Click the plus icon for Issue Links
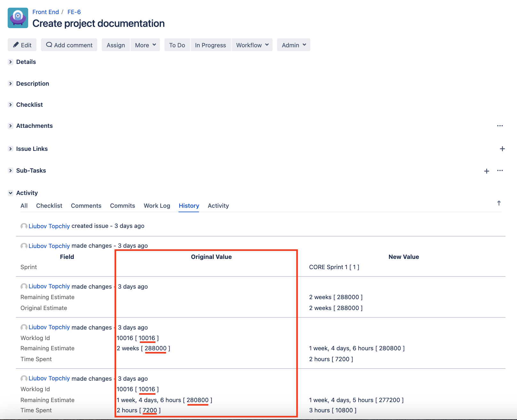The height and width of the screenshot is (420, 517). pos(502,149)
